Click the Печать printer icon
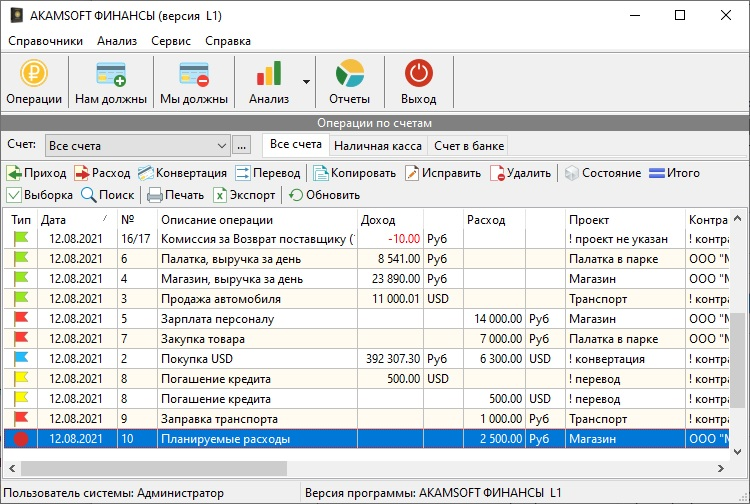750x504 pixels. (154, 196)
